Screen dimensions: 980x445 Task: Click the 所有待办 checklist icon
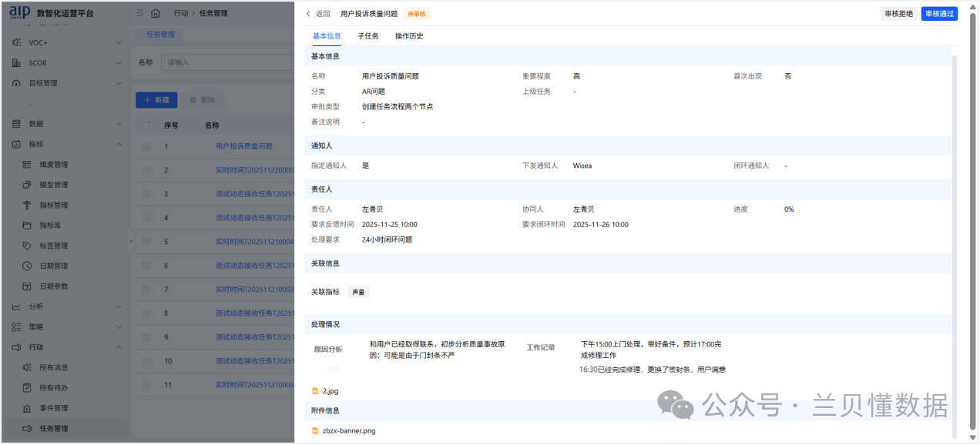click(x=26, y=387)
